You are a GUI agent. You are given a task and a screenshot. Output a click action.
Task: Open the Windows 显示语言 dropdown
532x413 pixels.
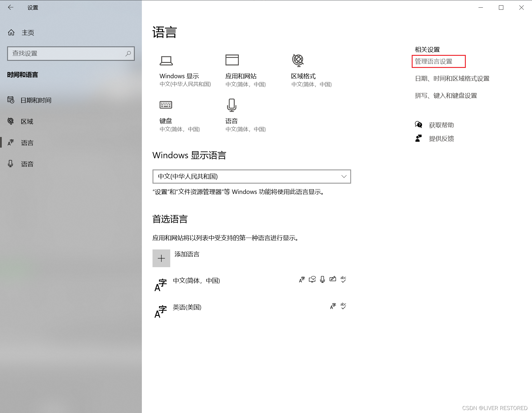click(x=251, y=177)
